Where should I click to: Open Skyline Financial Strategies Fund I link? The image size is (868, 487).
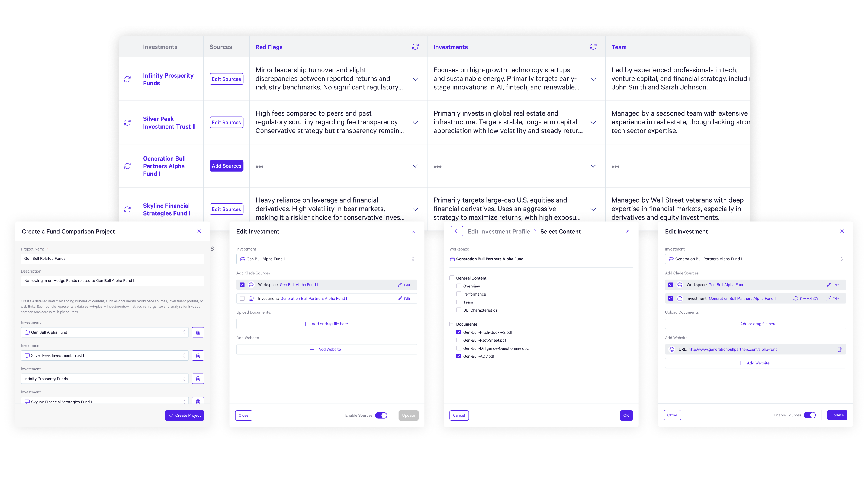point(166,209)
